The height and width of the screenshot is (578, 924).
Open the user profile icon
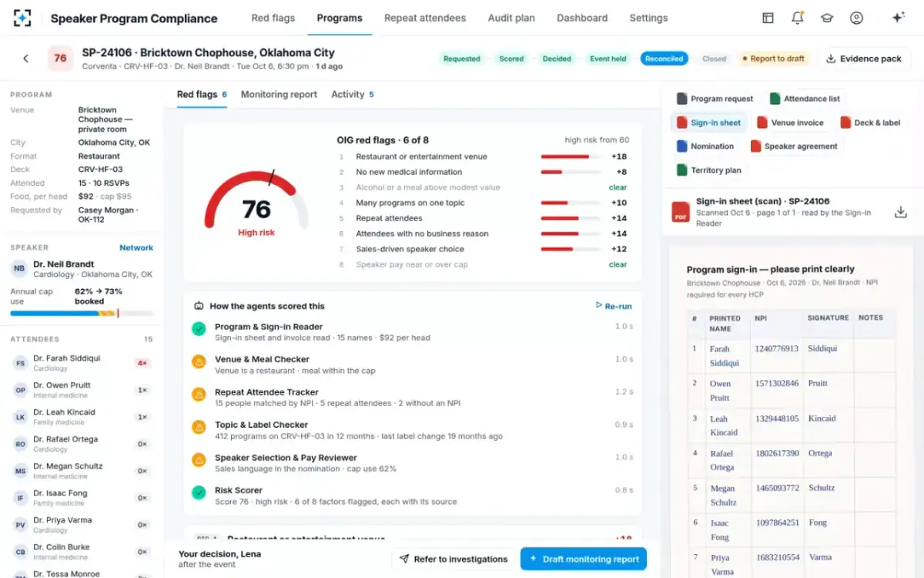856,18
